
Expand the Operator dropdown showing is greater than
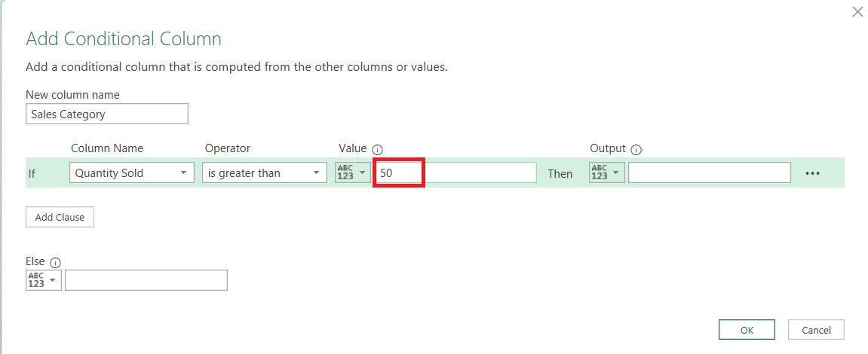[x=265, y=172]
